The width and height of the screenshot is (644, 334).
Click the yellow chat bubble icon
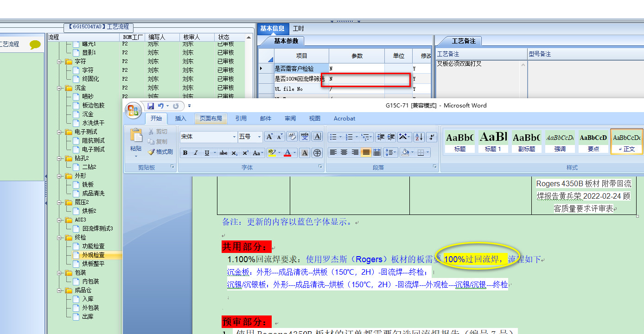click(35, 44)
